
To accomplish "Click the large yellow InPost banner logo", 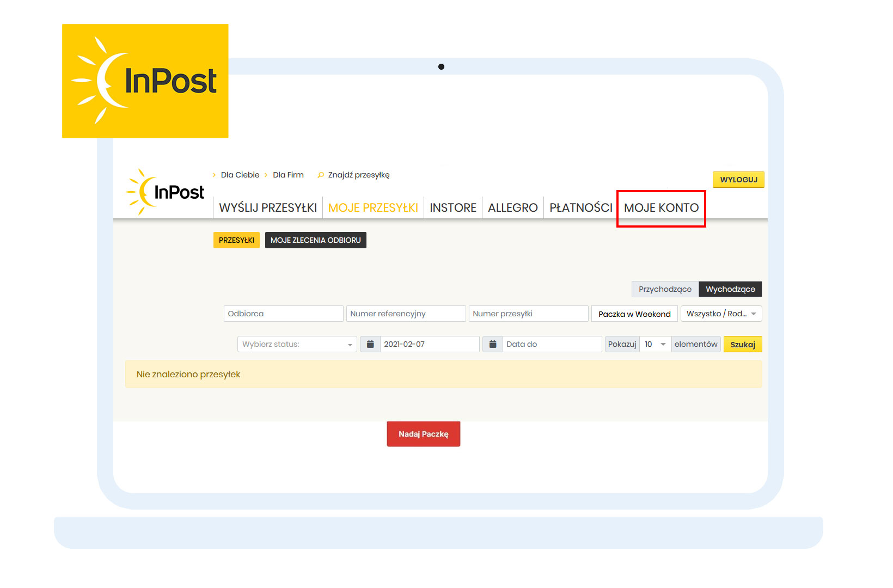I will 145,81.
